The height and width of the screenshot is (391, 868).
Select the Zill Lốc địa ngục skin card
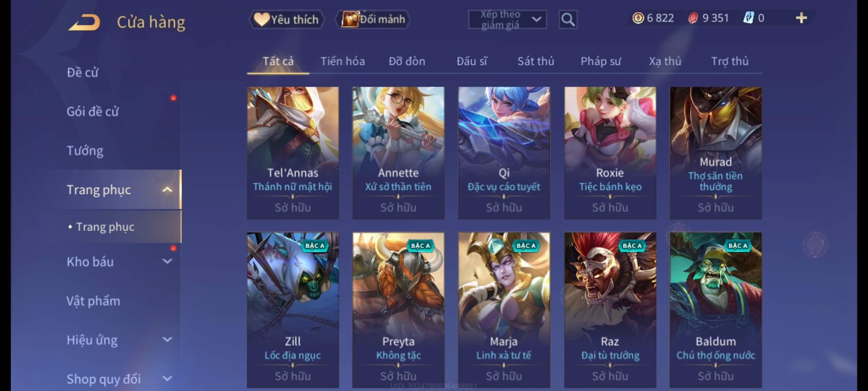click(x=293, y=310)
